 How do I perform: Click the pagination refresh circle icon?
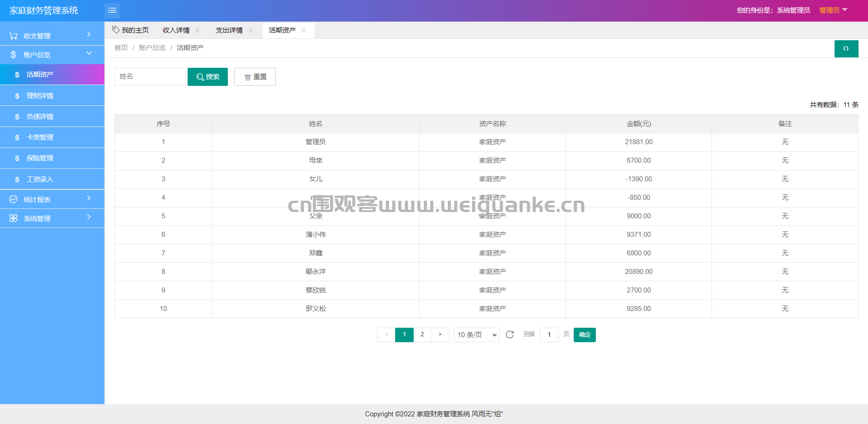pos(510,334)
